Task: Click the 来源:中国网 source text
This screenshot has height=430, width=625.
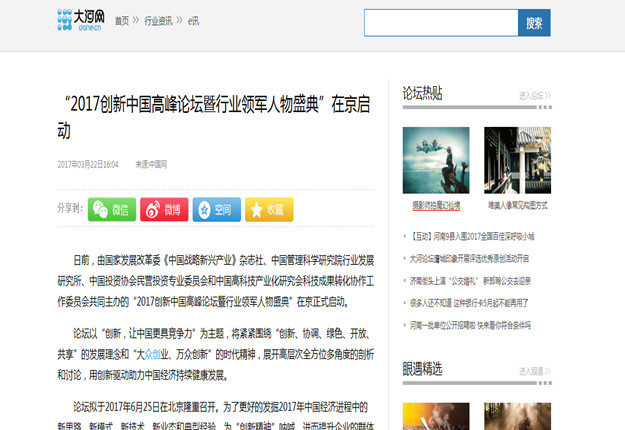Action: click(x=151, y=164)
